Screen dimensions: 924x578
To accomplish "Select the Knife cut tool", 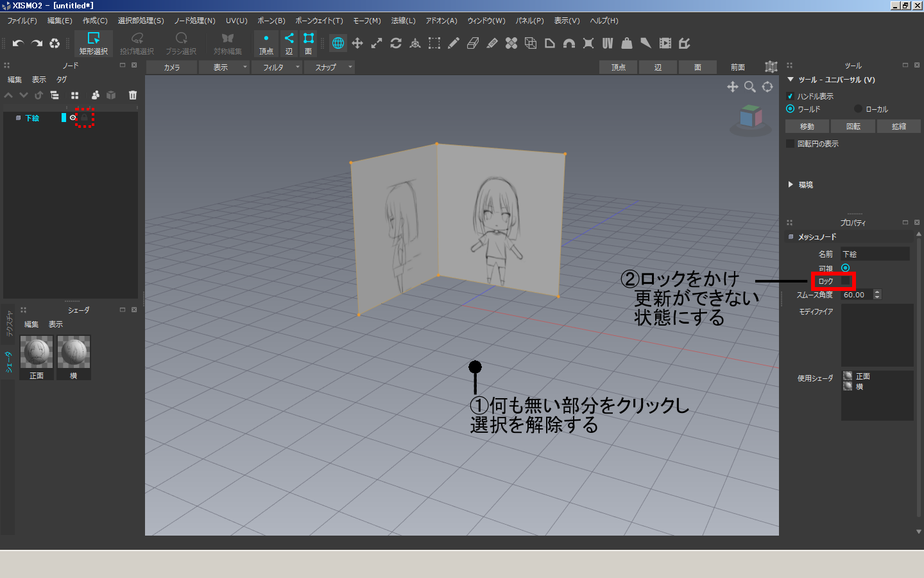I will [x=492, y=43].
